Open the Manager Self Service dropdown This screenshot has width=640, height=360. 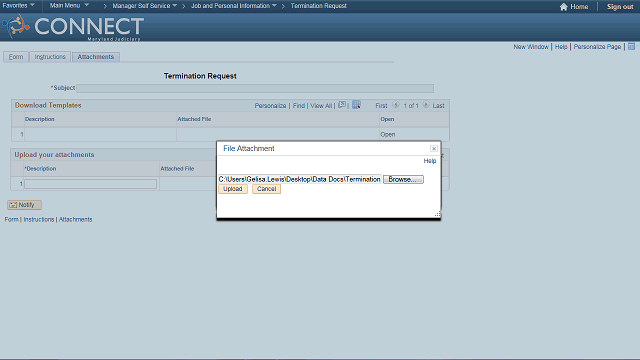click(x=144, y=6)
